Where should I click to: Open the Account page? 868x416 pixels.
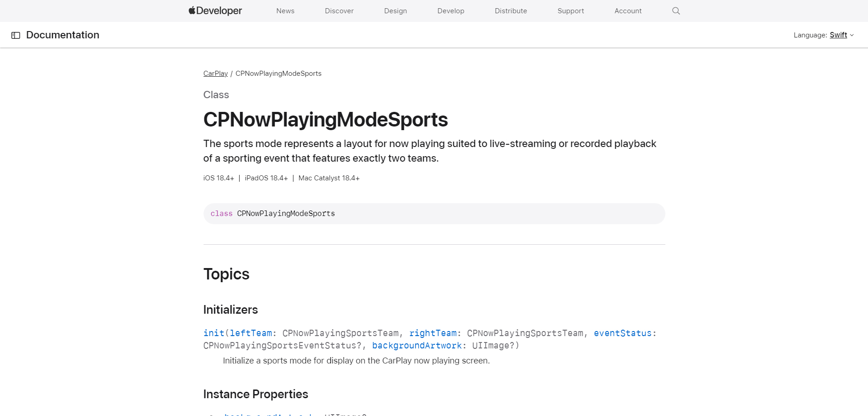pos(627,11)
